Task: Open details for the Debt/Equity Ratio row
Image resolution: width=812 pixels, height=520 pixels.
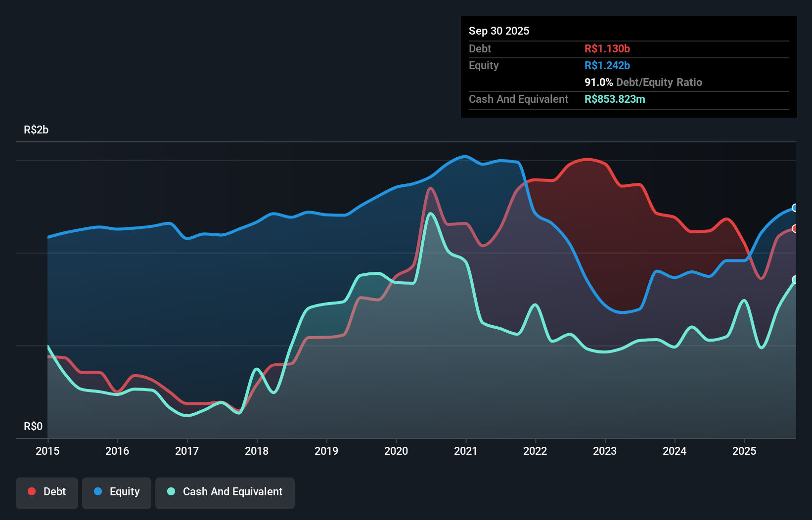Action: pos(643,82)
